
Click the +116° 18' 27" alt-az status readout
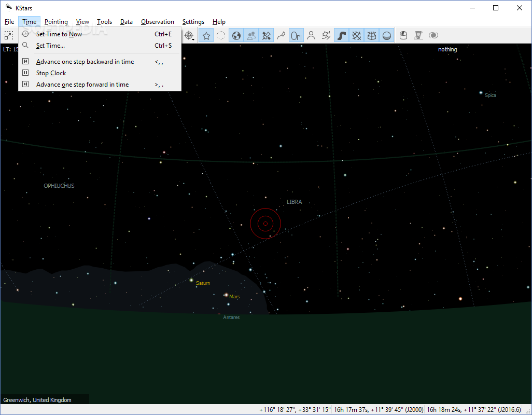tap(295, 410)
